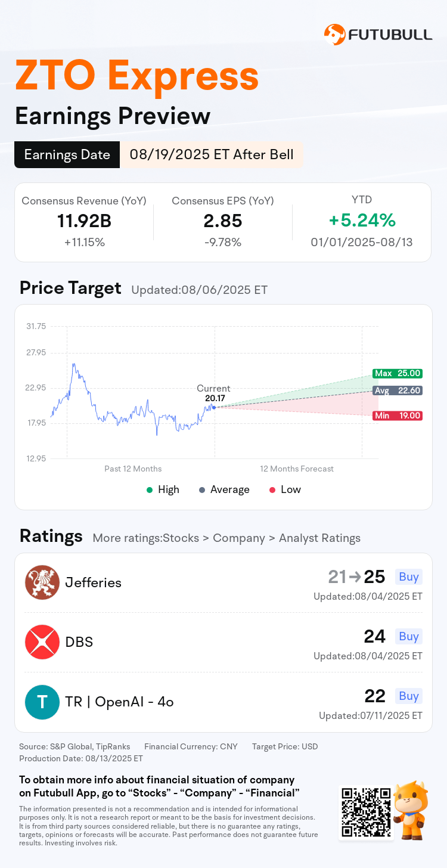Toggle the High legend label
Image resolution: width=447 pixels, height=868 pixels.
tap(168, 489)
